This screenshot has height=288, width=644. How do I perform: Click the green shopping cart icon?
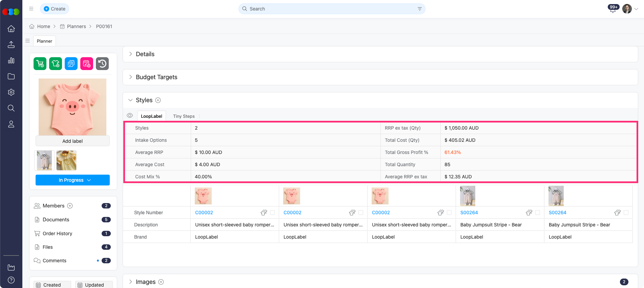[x=40, y=64]
